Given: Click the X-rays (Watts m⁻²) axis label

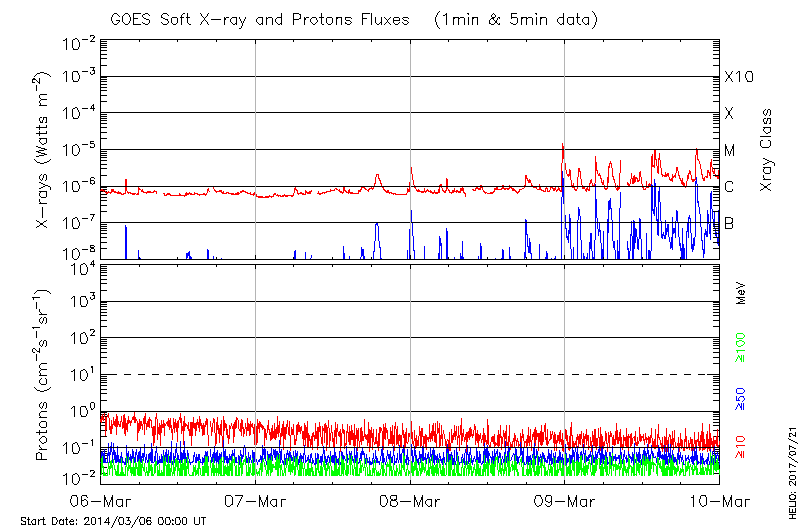Looking at the screenshot, I should (x=44, y=150).
